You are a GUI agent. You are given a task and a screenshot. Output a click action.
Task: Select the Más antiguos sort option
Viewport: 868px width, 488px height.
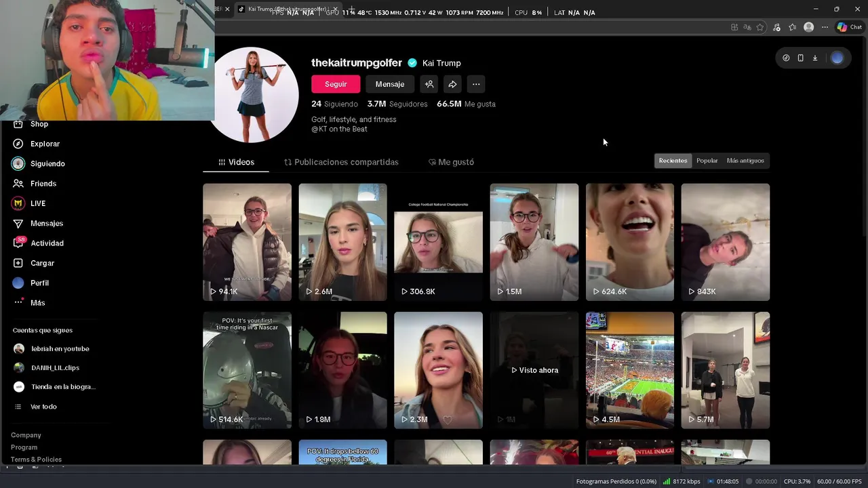(x=745, y=161)
